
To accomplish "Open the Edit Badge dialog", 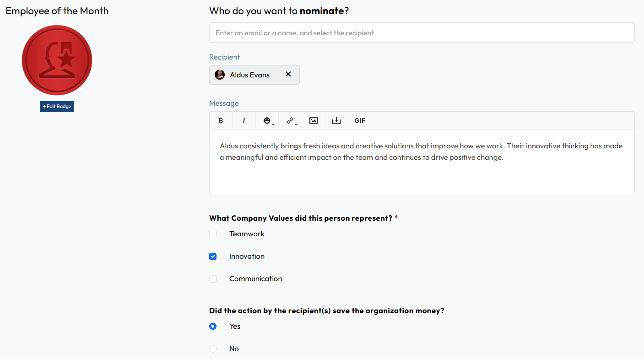I will tap(57, 106).
